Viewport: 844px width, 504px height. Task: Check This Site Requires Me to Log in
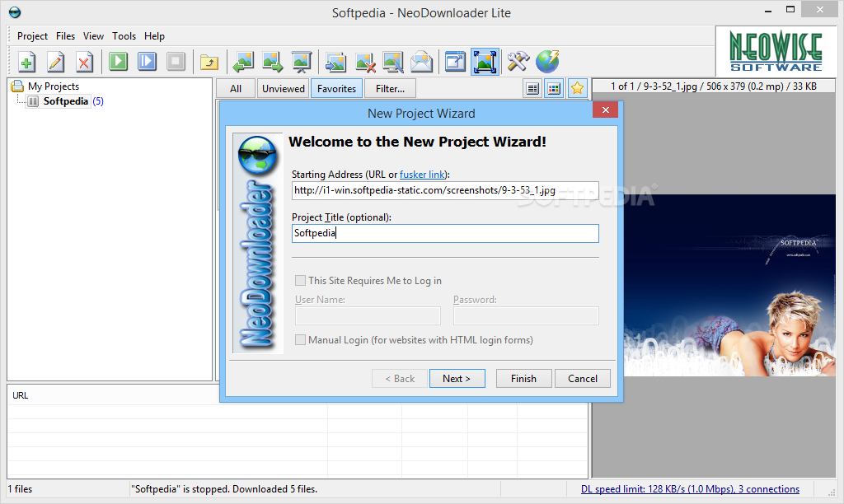pos(300,281)
